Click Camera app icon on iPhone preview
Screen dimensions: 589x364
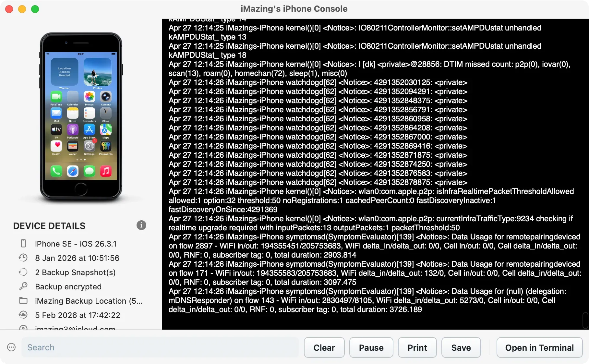(x=106, y=97)
